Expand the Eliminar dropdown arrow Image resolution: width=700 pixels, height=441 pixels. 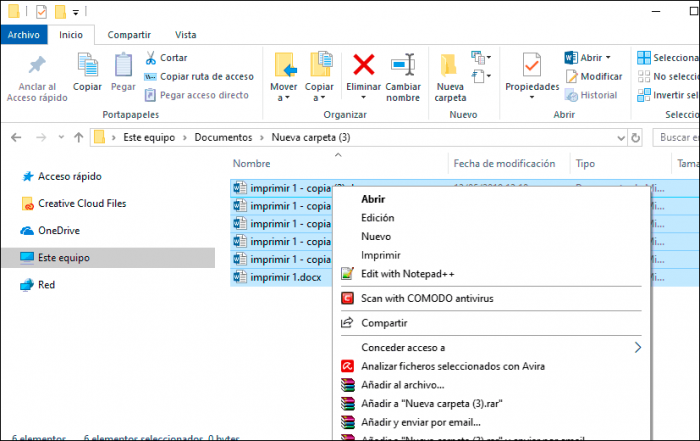(x=363, y=97)
